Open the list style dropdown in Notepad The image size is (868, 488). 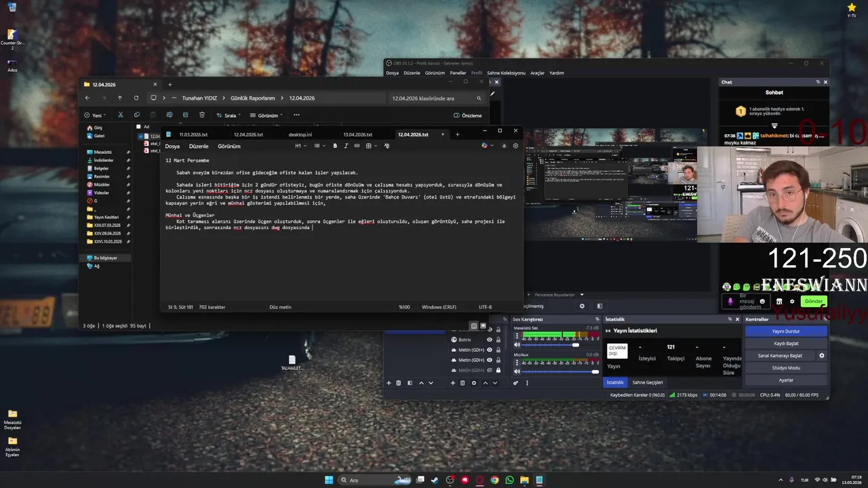pos(319,146)
